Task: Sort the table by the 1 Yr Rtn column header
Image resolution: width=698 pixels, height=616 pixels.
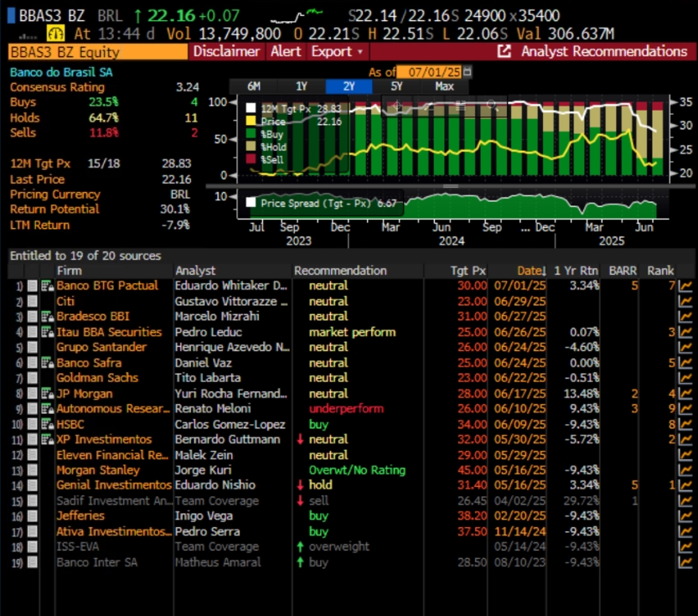Action: pos(576,271)
